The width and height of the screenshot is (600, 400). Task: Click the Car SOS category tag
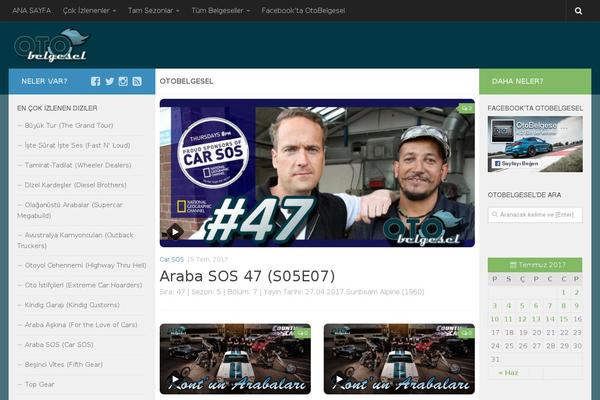click(171, 260)
